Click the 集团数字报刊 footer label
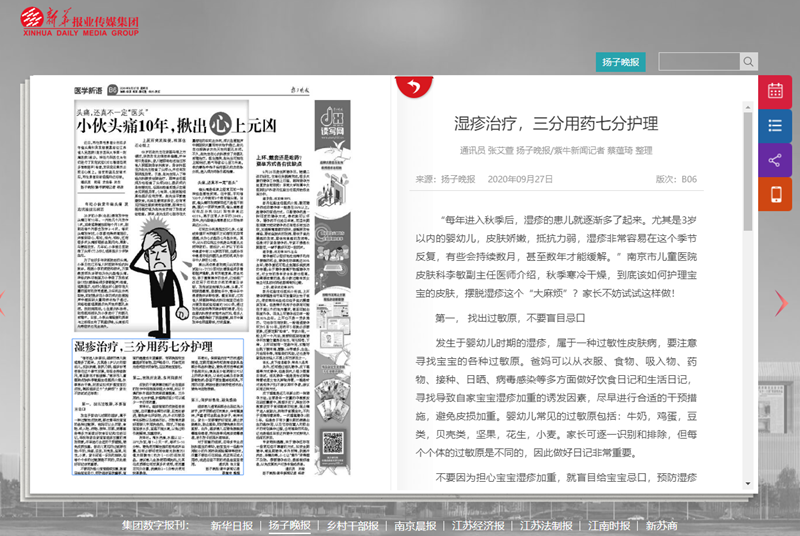Viewport: 800px width, 536px height. (156, 526)
